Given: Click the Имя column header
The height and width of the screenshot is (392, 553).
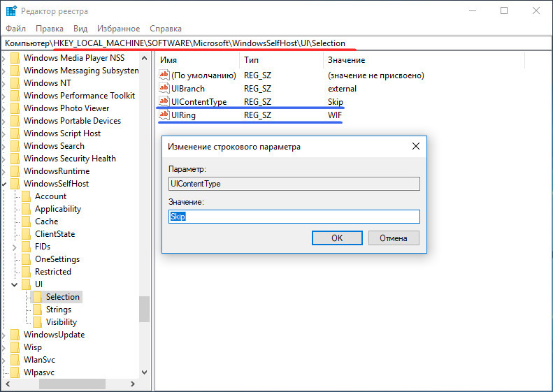Looking at the screenshot, I should (199, 60).
